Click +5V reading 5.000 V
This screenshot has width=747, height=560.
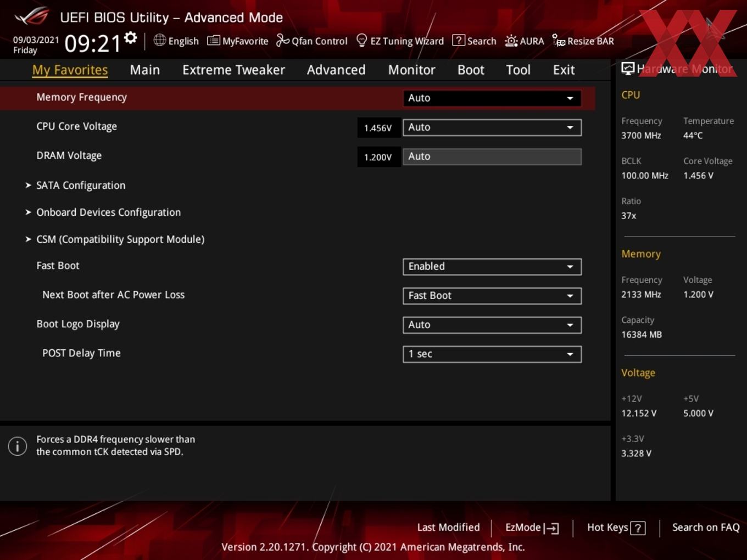click(x=698, y=413)
